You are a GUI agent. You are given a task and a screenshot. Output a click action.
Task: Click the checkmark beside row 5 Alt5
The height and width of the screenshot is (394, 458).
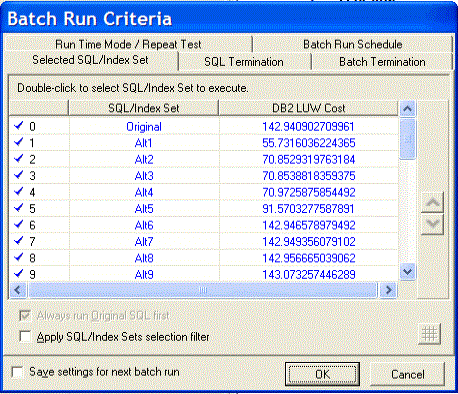(19, 208)
